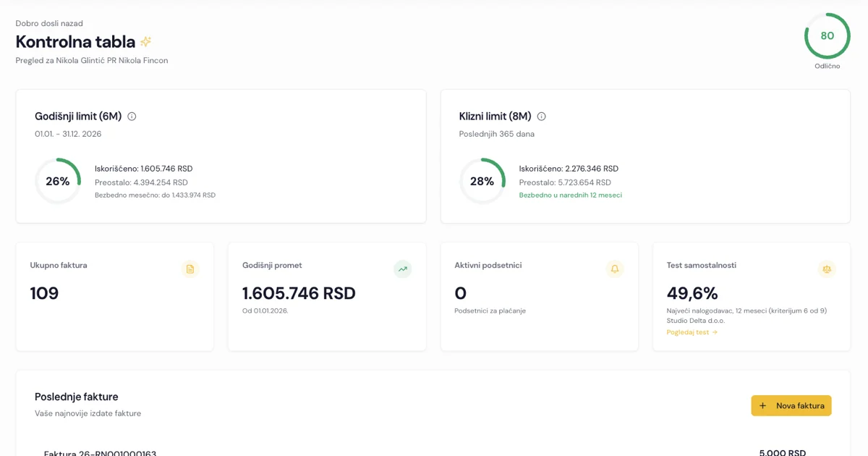
Task: Click the 01.01. - 31.12. 2026 date range
Action: tap(68, 134)
